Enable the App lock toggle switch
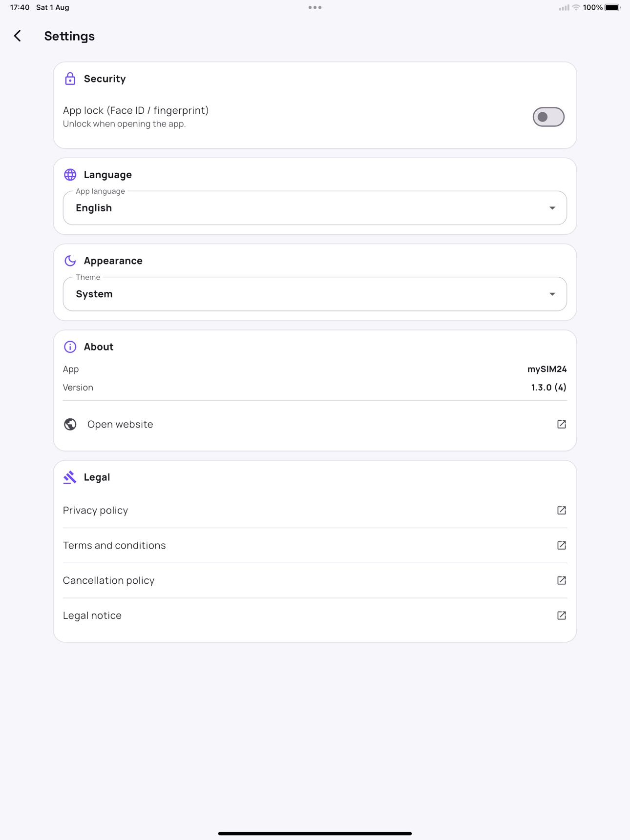The image size is (630, 840). (x=548, y=117)
